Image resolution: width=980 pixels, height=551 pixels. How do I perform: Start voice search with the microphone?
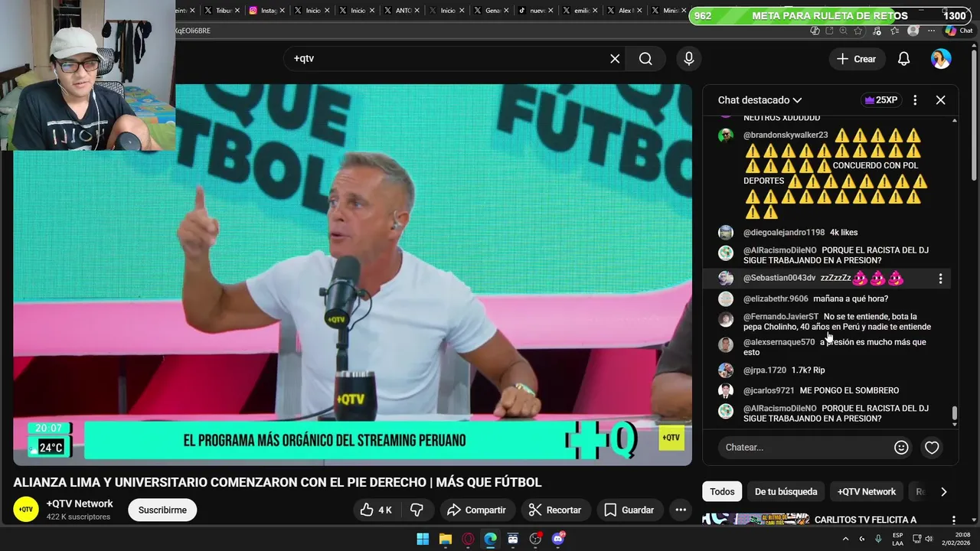[x=689, y=59]
